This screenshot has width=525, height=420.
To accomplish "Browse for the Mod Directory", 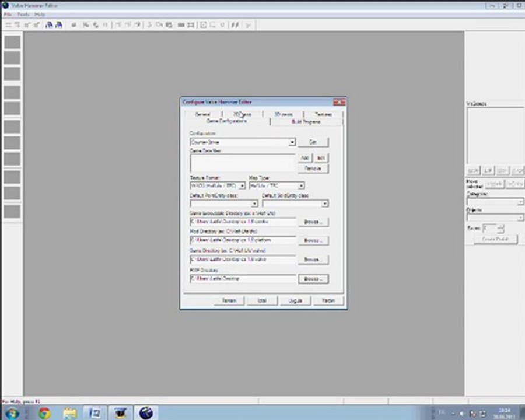I will [313, 240].
